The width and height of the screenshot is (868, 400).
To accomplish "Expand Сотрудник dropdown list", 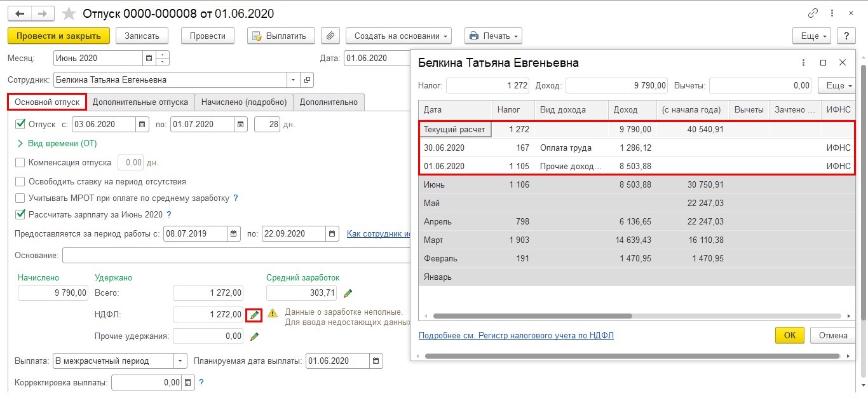I will coord(293,80).
